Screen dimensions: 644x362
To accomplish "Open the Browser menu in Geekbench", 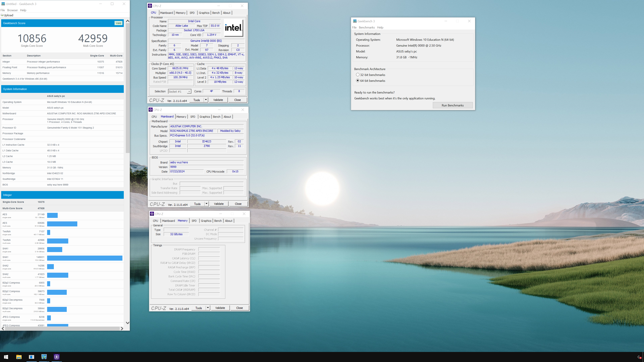I will tap(13, 10).
